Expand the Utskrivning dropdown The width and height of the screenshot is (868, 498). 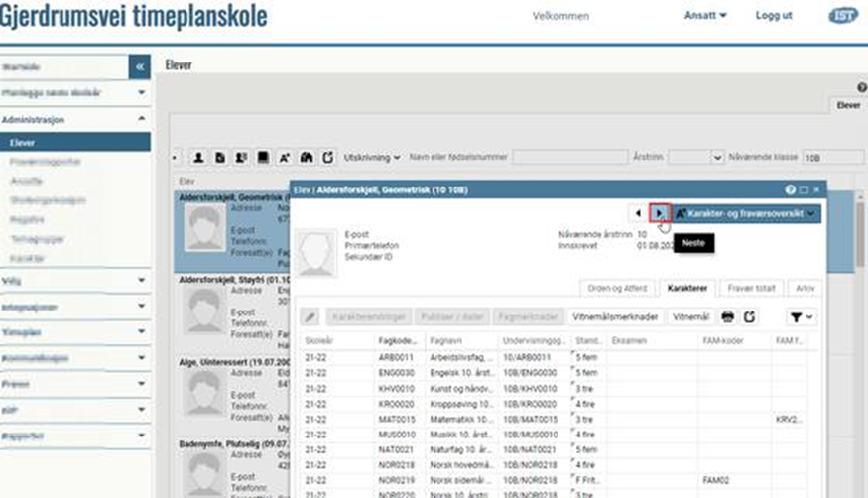coord(372,158)
